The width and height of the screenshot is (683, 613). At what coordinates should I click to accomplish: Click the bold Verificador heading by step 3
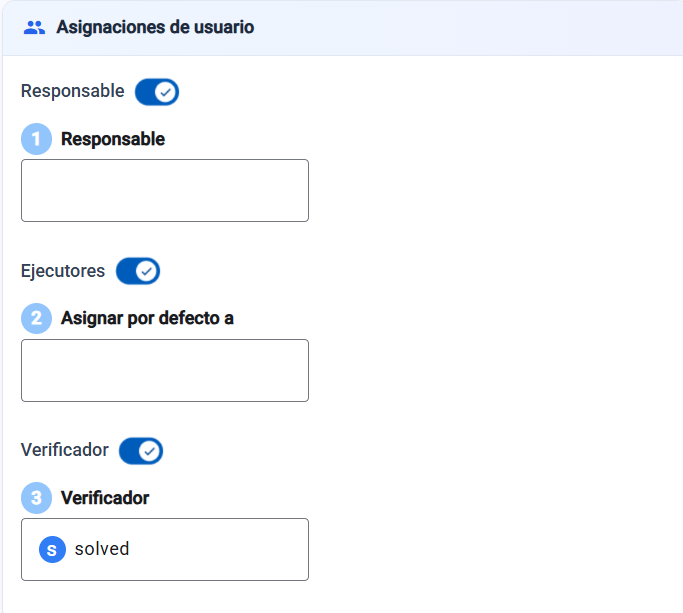tap(105, 498)
